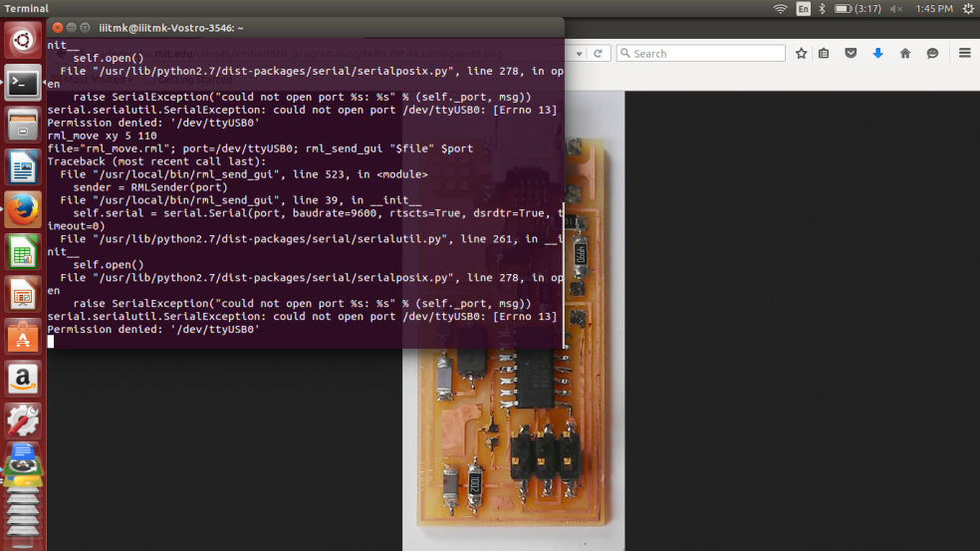The height and width of the screenshot is (551, 980).
Task: Open the battery status indicator
Action: 858,9
